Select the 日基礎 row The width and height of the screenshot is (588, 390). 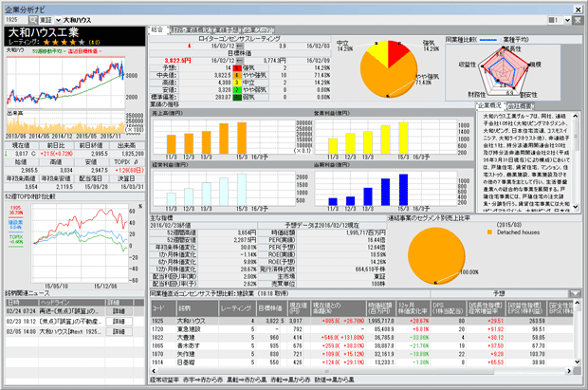pyautogui.click(x=362, y=362)
